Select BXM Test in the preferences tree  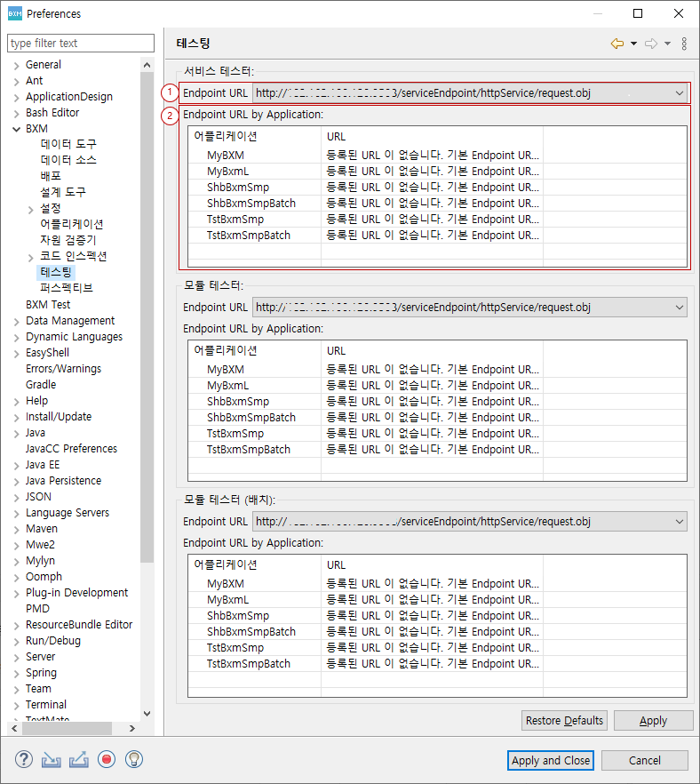(48, 305)
